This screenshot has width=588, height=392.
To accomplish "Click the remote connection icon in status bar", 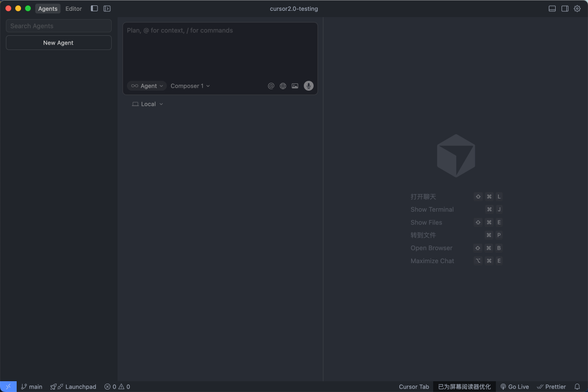I will click(8, 387).
